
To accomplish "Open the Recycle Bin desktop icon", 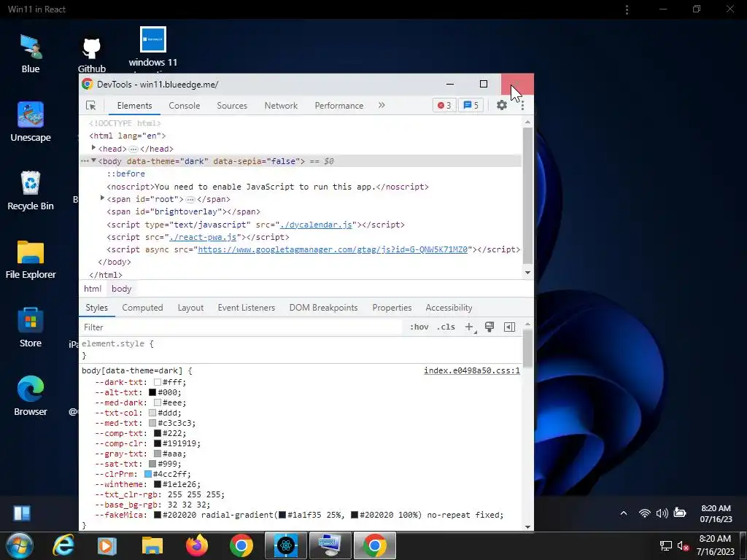I will click(x=31, y=190).
